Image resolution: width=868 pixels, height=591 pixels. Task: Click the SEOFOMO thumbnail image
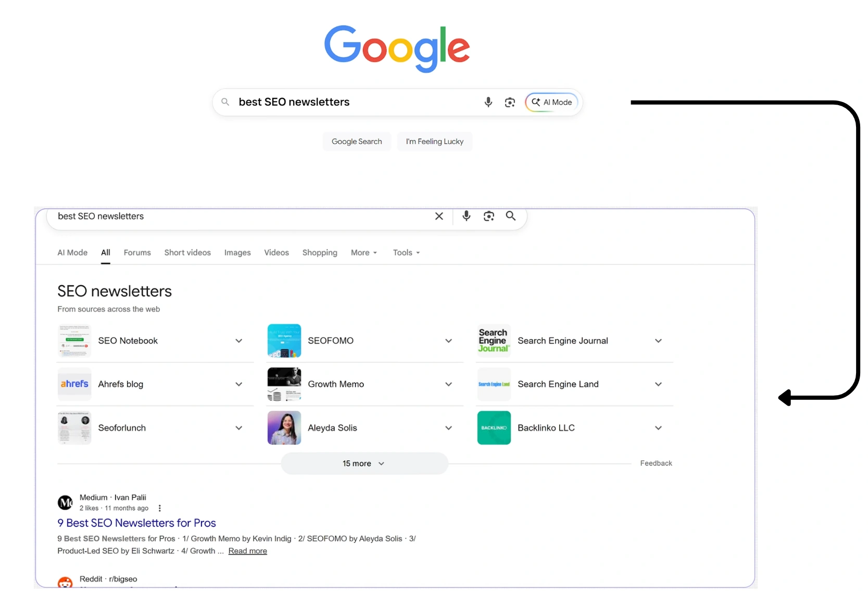[284, 341]
